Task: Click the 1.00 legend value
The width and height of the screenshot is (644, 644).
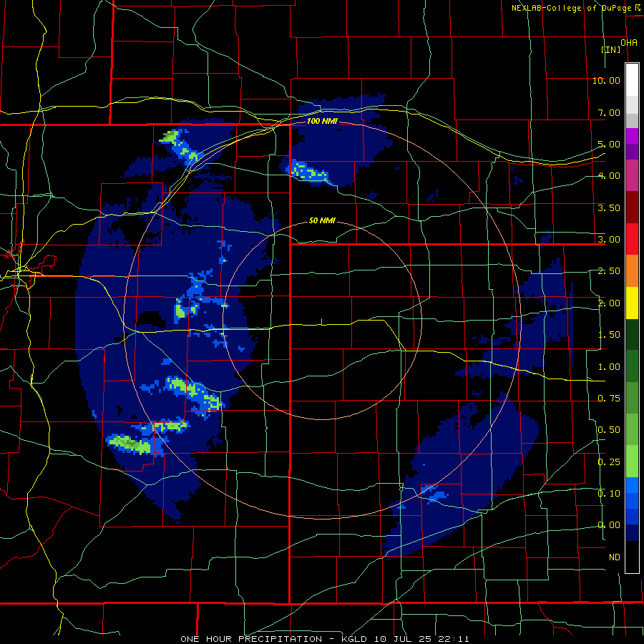Action: click(x=609, y=367)
